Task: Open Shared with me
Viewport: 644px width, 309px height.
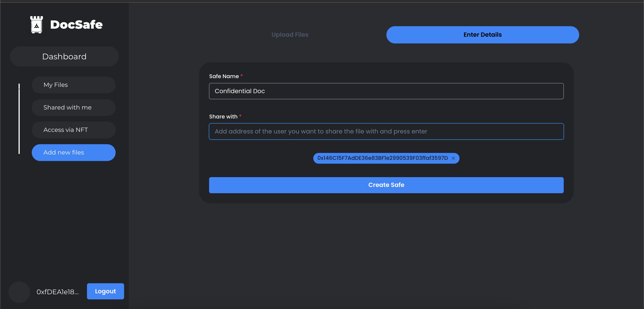Action: pyautogui.click(x=74, y=107)
